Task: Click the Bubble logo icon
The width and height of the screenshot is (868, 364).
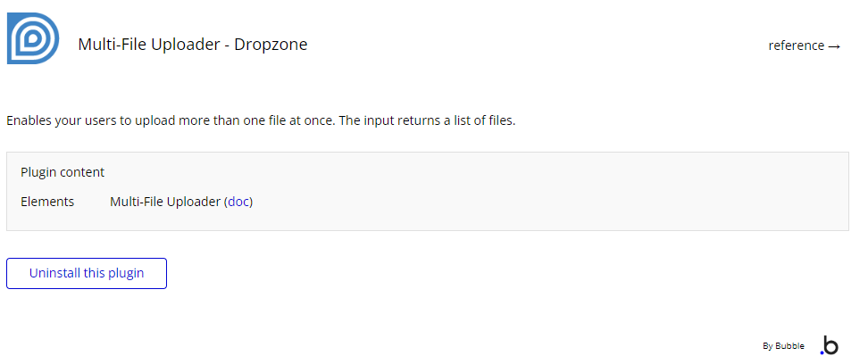Action: click(x=830, y=346)
